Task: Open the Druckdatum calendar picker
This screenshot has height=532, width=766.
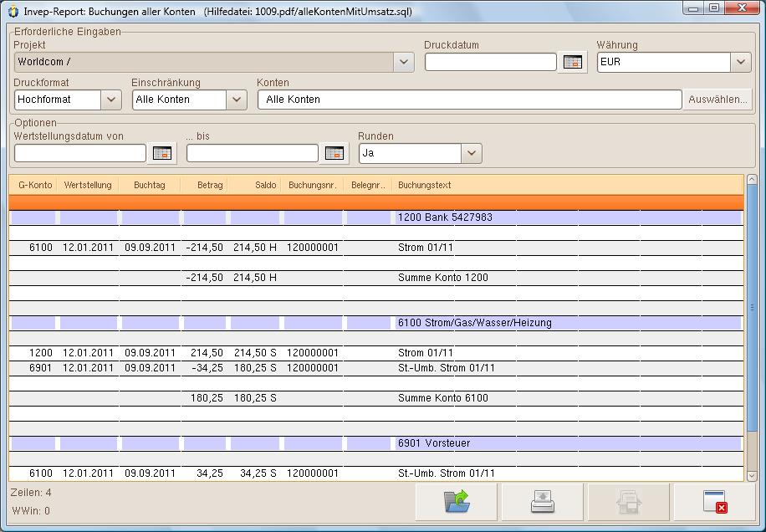Action: 573,62
